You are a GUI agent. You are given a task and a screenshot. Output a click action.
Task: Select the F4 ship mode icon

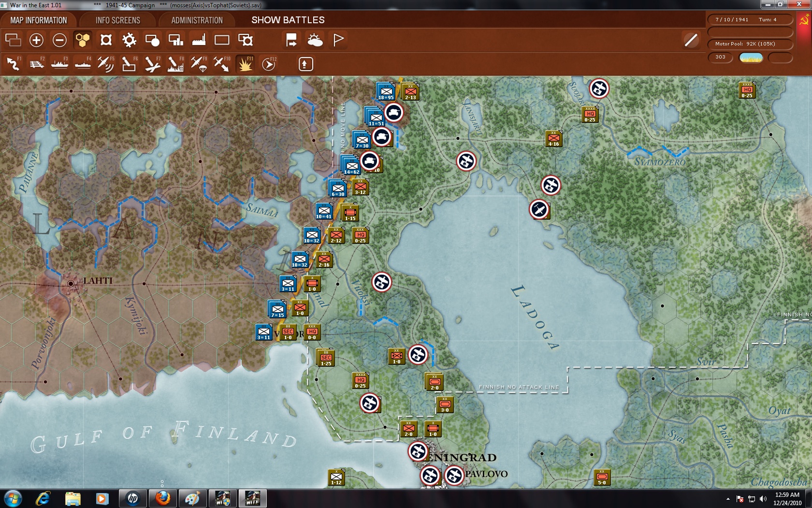point(83,64)
